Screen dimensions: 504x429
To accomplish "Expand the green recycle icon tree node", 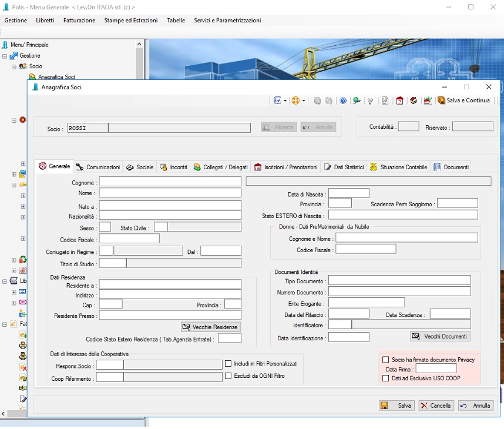I will [x=14, y=260].
